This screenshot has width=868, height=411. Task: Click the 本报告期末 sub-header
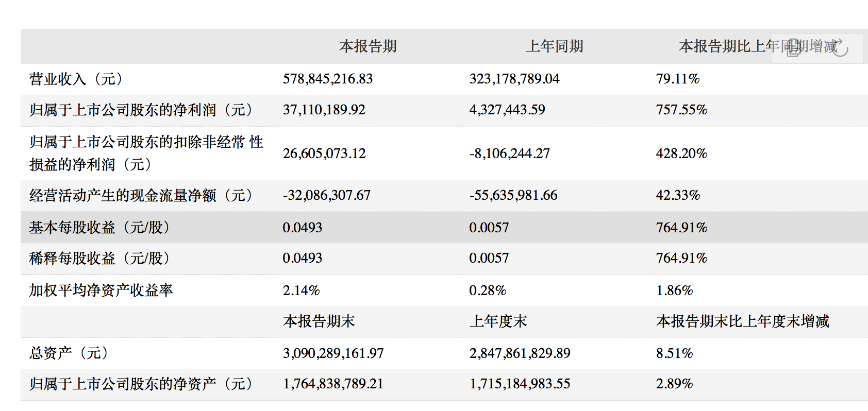coord(319,321)
